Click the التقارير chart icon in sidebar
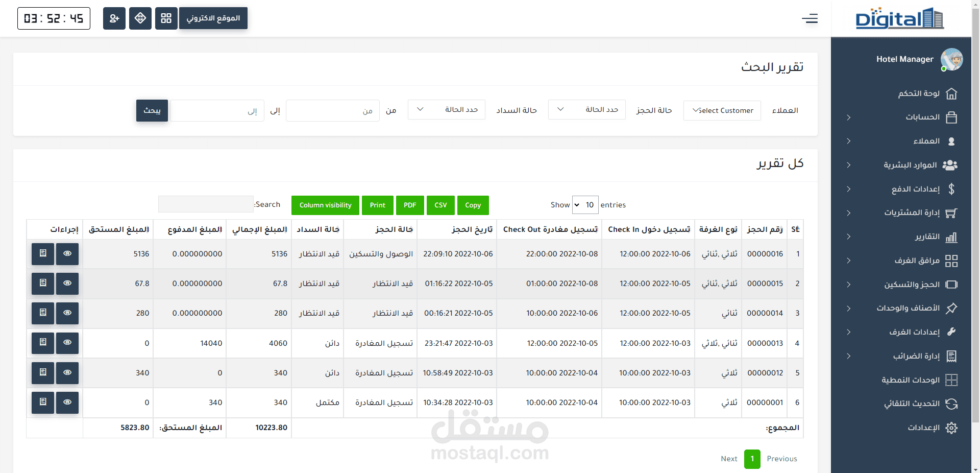The image size is (980, 473). click(951, 237)
